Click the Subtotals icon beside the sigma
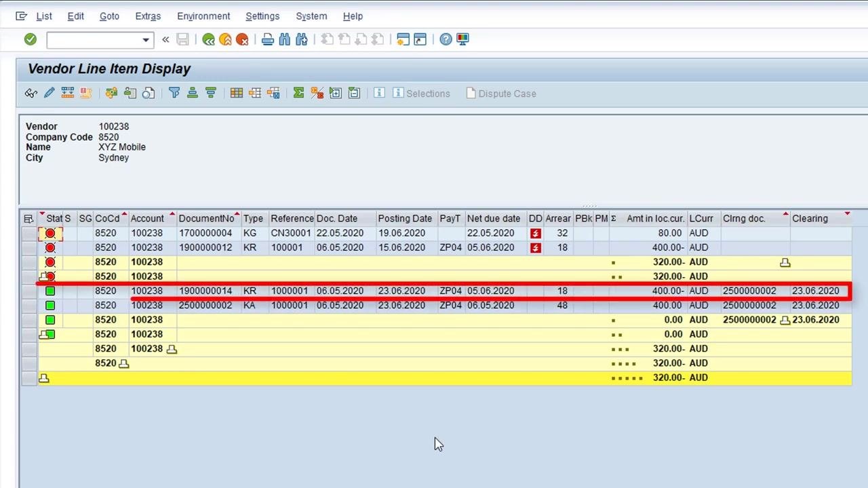Viewport: 868px width, 488px height. (317, 93)
